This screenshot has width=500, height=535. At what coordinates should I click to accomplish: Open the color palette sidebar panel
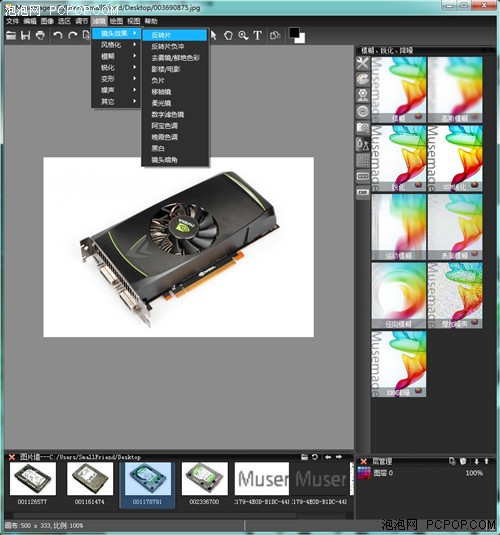coord(363,79)
